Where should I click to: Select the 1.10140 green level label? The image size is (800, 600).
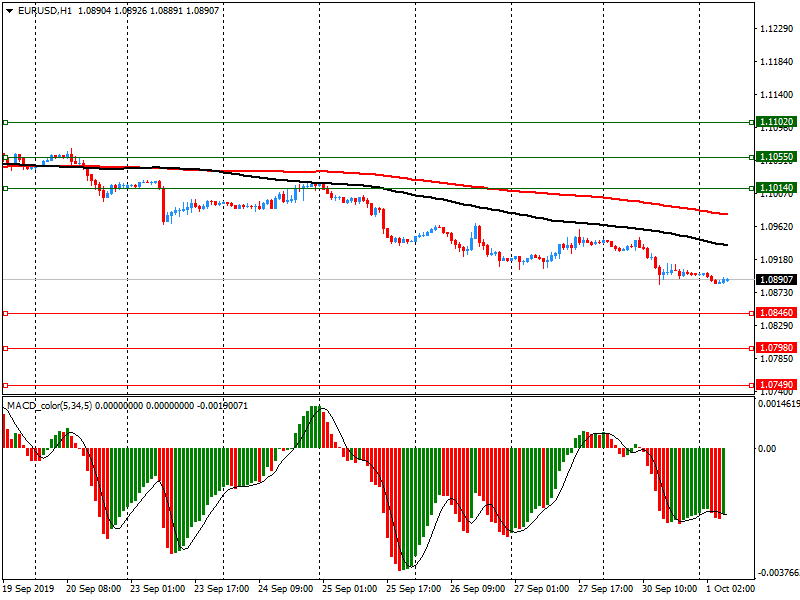coord(776,188)
